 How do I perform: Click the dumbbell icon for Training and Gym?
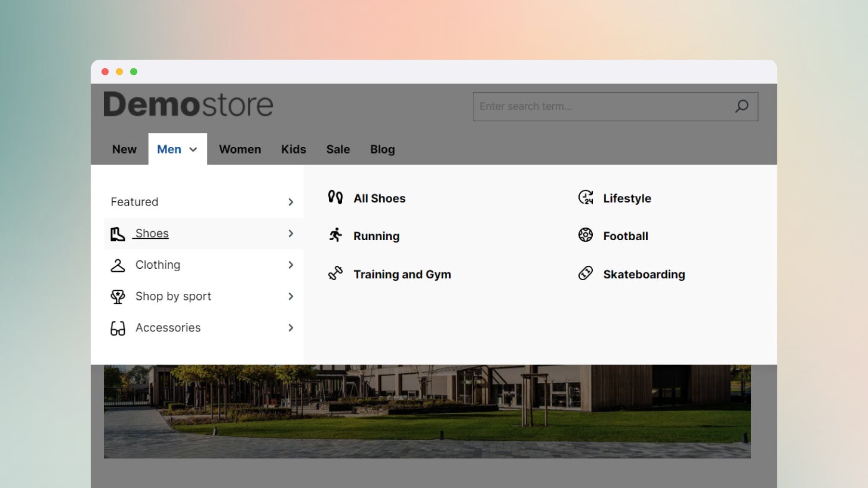[335, 274]
